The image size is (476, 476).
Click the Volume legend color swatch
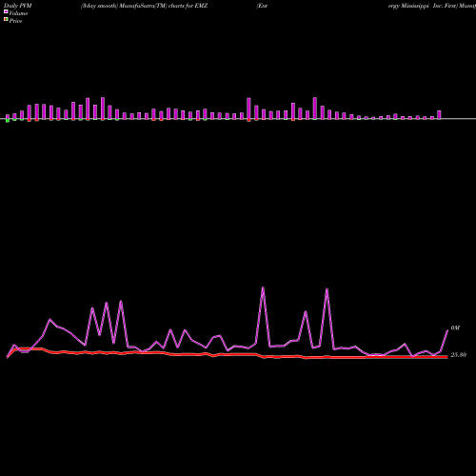[6, 11]
